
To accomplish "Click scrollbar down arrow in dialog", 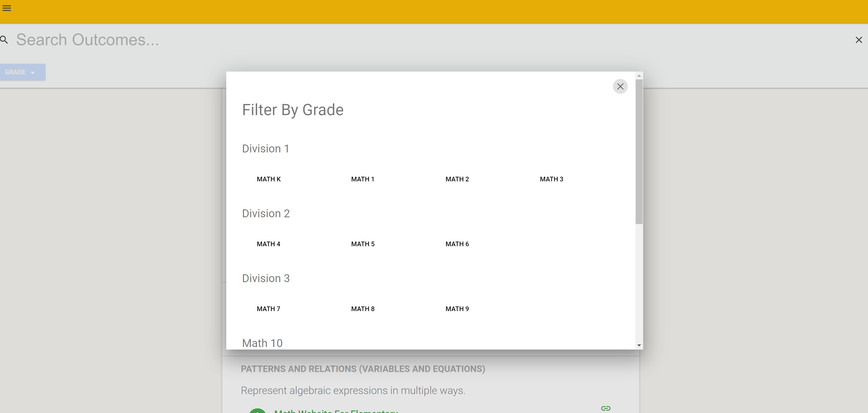I will 639,345.
